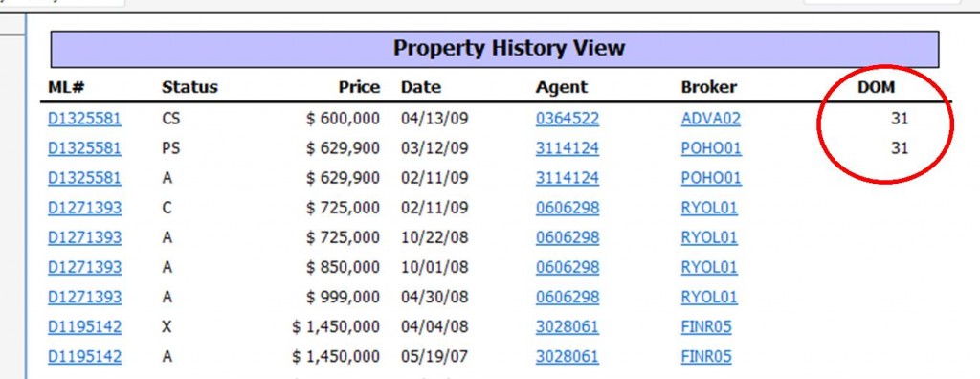
Task: Open ML# D1325581 on the $600,000 row
Action: [x=84, y=119]
